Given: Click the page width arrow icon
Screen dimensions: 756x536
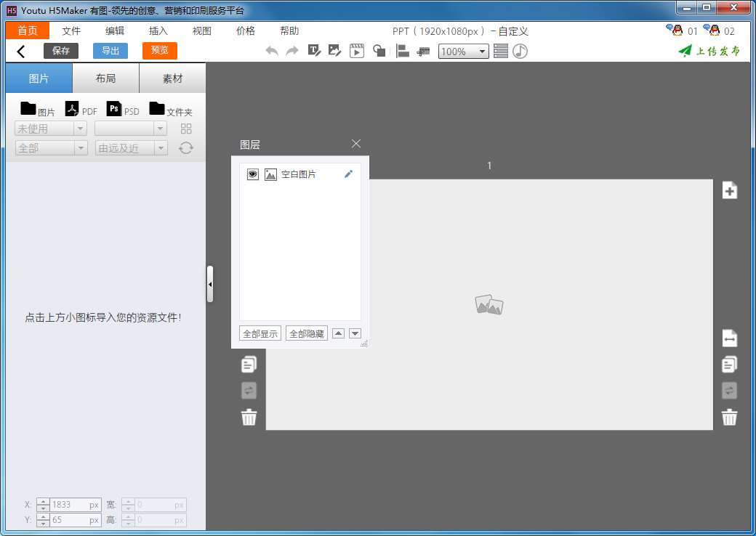Looking at the screenshot, I should coord(730,338).
